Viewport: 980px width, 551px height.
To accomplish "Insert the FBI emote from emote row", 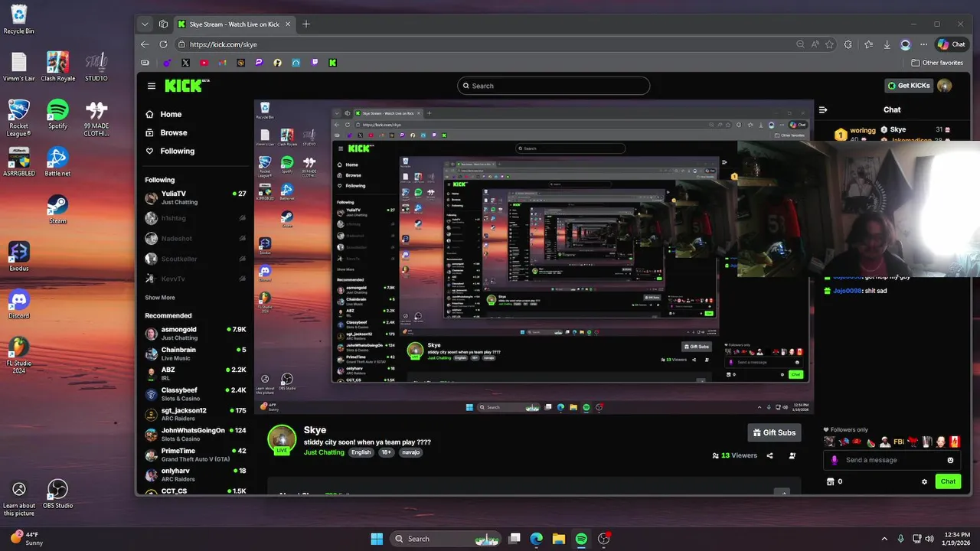I will (899, 442).
